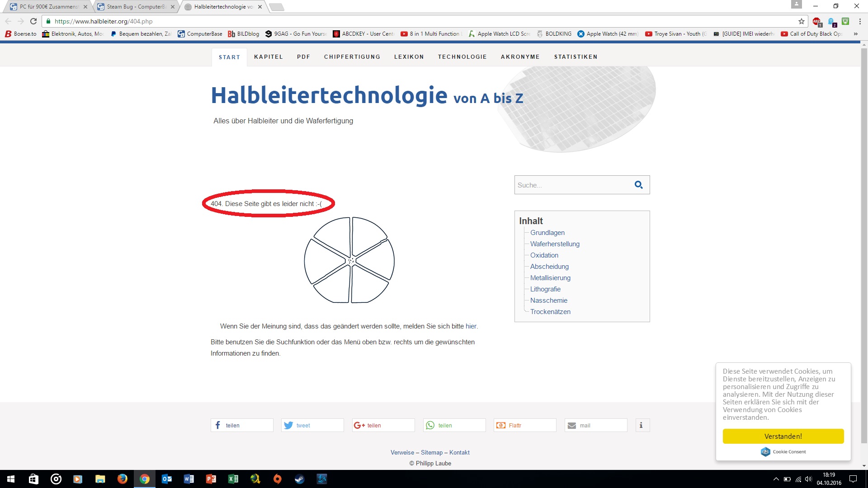Show hidden system tray icons
868x488 pixels.
coord(776,479)
